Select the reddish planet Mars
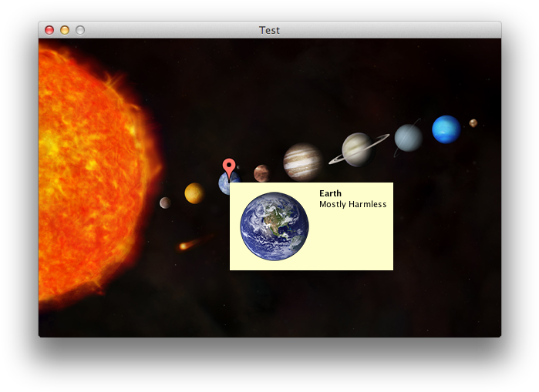539x392 pixels. click(x=261, y=173)
